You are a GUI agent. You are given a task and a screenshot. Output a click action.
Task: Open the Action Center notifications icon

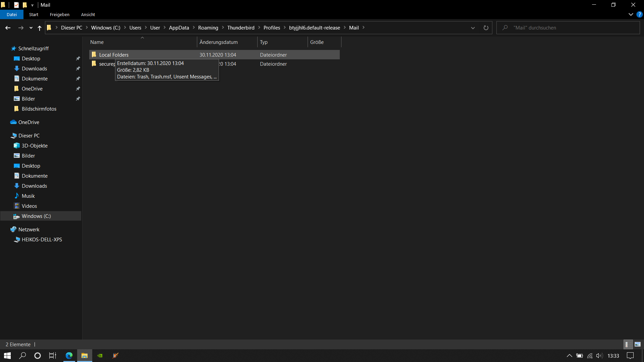630,356
